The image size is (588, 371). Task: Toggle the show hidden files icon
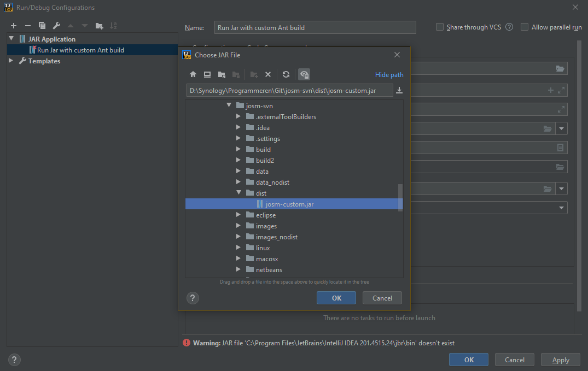(x=304, y=74)
